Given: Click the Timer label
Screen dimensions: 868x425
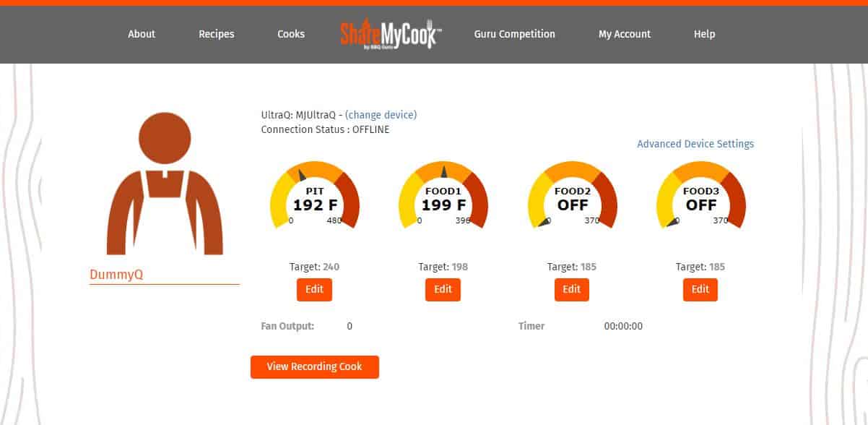Looking at the screenshot, I should (x=531, y=326).
